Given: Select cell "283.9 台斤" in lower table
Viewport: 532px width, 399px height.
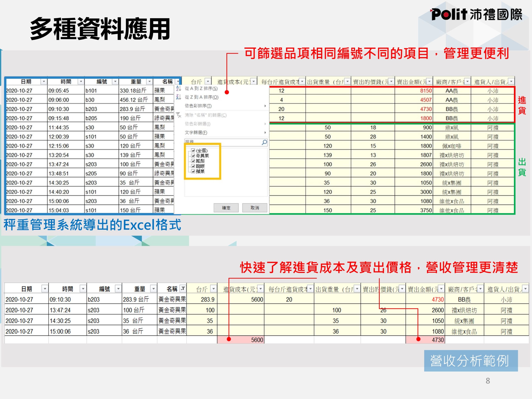Looking at the screenshot, I should pyautogui.click(x=139, y=299).
